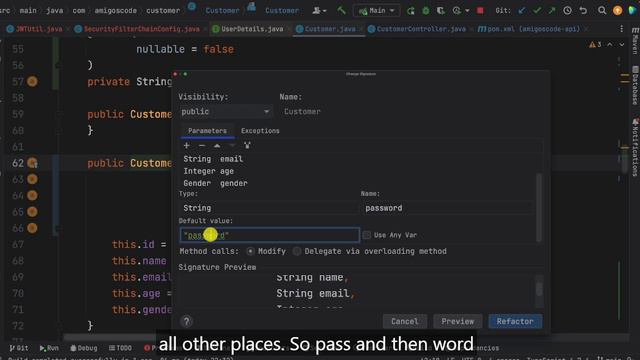Click the orange IDE update icon

click(x=617, y=11)
